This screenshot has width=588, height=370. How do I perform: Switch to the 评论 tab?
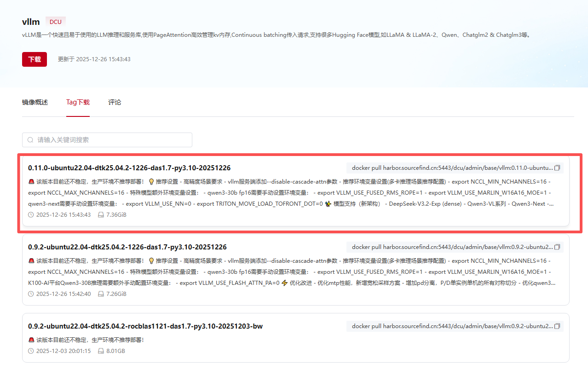pyautogui.click(x=115, y=102)
